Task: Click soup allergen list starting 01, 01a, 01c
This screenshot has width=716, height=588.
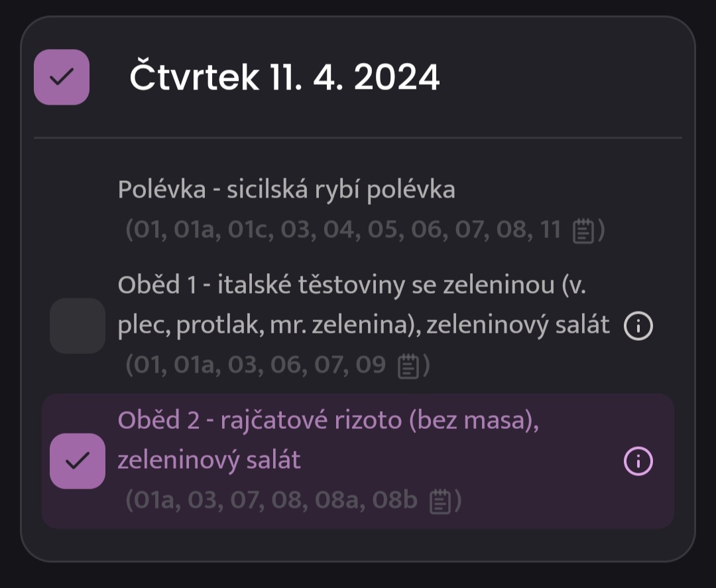Action: [x=365, y=229]
